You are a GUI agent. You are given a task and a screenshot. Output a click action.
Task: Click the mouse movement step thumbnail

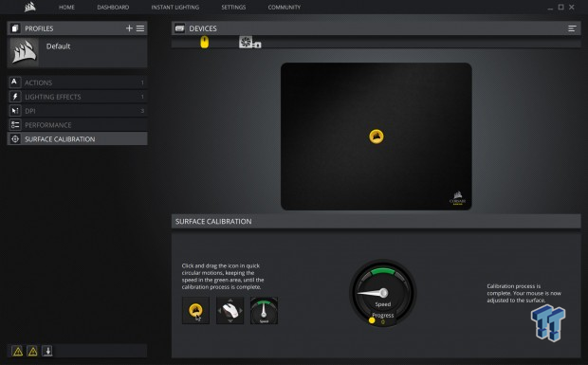230,311
